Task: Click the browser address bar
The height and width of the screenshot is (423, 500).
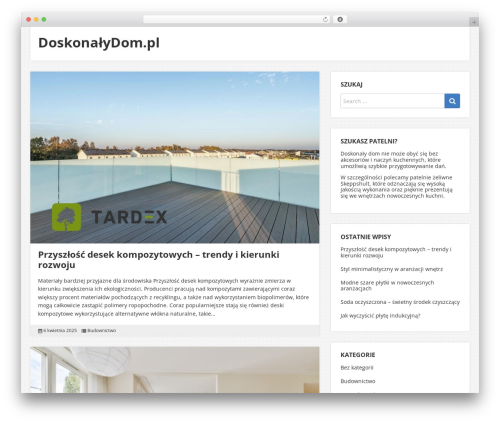Action: tap(237, 20)
